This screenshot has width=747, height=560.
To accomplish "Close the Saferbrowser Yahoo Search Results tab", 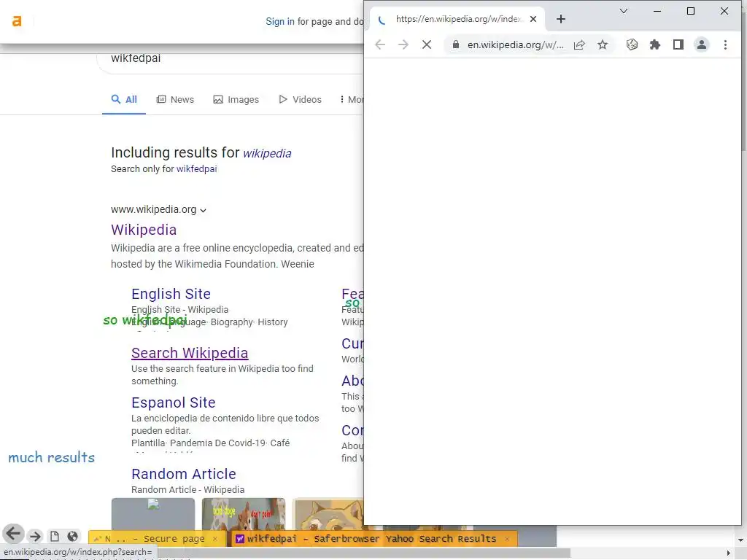I will [x=507, y=539].
